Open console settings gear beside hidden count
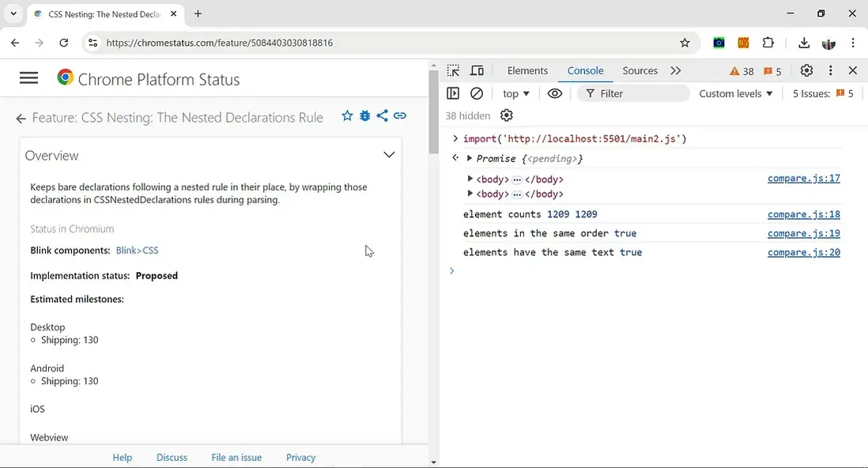868x468 pixels. pos(507,116)
